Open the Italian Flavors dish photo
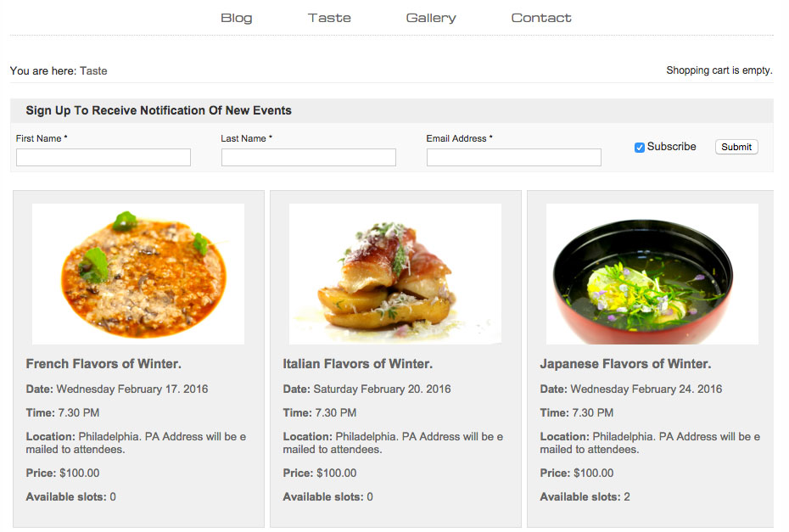This screenshot has height=532, width=789. (395, 274)
